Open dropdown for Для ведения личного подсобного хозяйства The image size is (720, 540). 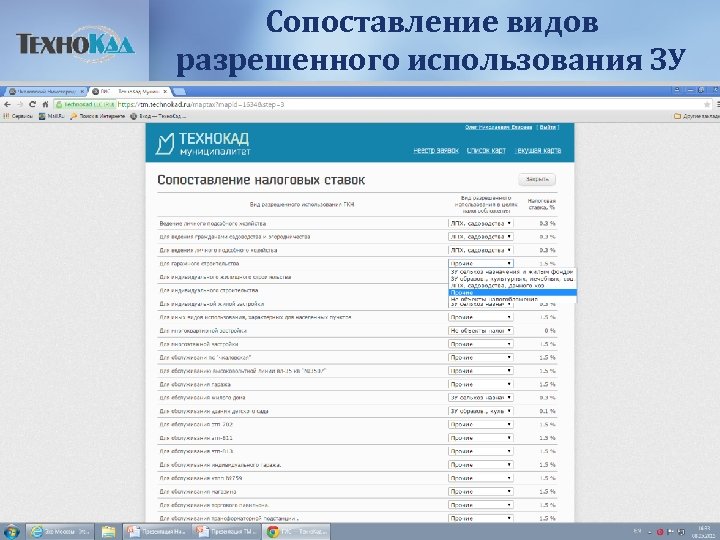point(480,250)
